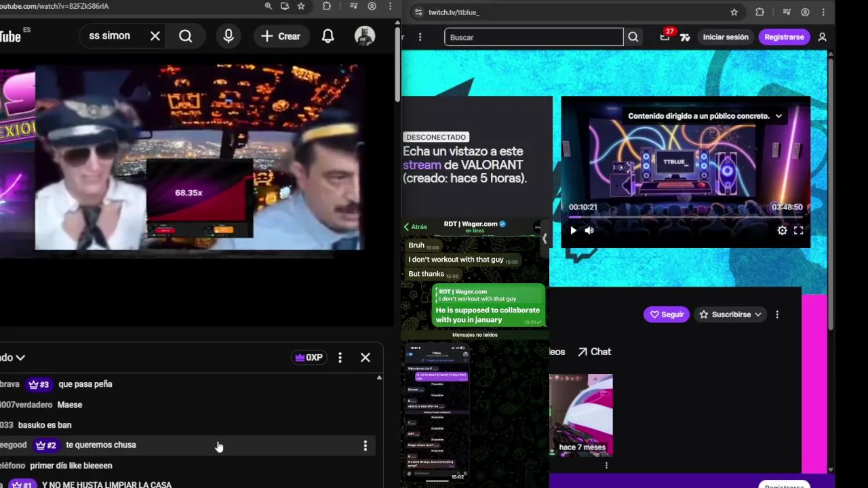Screen dimensions: 868x488
Task: Bookmark the YouTube page with star icon
Action: click(x=301, y=6)
